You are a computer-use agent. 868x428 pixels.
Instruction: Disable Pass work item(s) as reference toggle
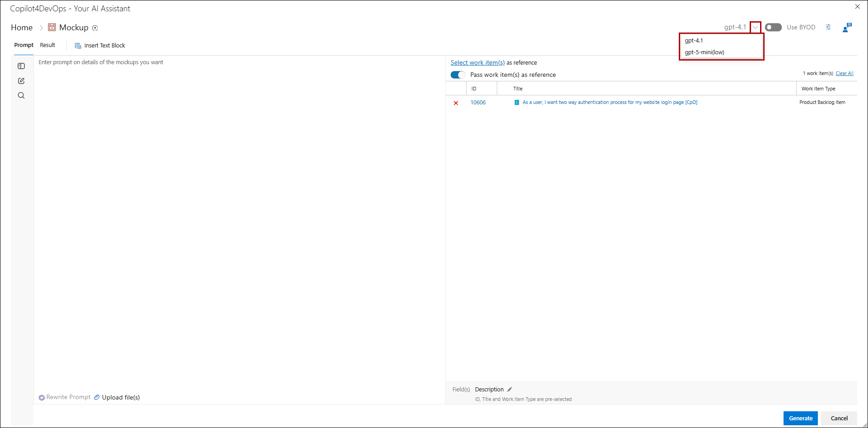pos(457,75)
